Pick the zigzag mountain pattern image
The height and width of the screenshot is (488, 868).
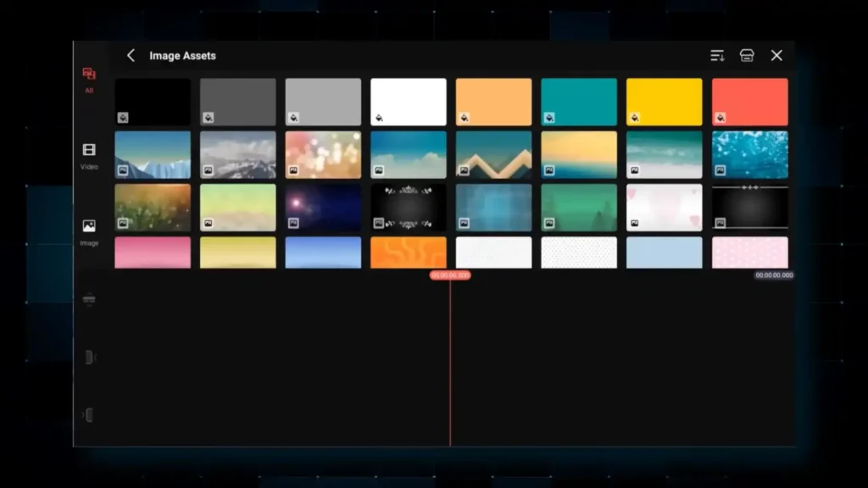tap(493, 154)
